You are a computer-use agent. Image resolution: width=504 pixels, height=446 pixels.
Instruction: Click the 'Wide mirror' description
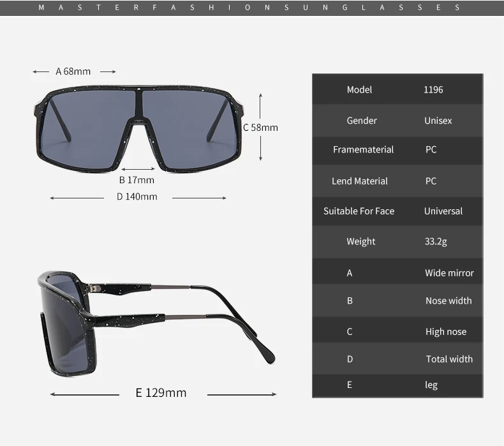(x=449, y=273)
